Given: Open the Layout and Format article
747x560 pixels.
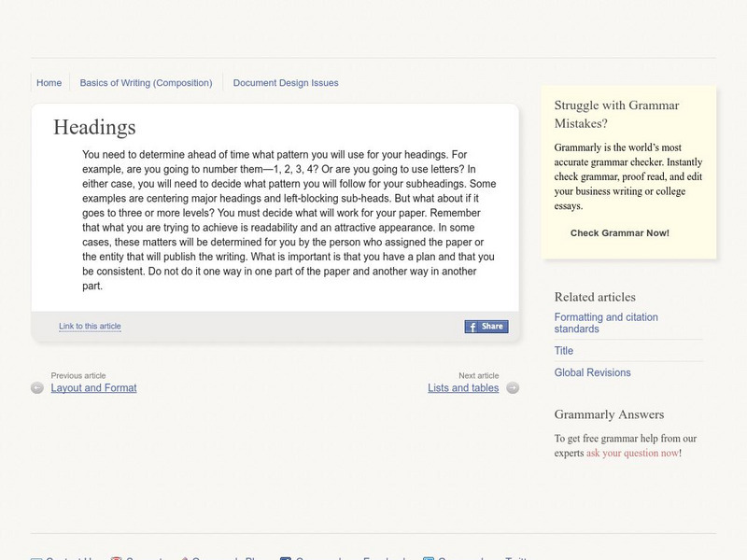Looking at the screenshot, I should click(93, 387).
